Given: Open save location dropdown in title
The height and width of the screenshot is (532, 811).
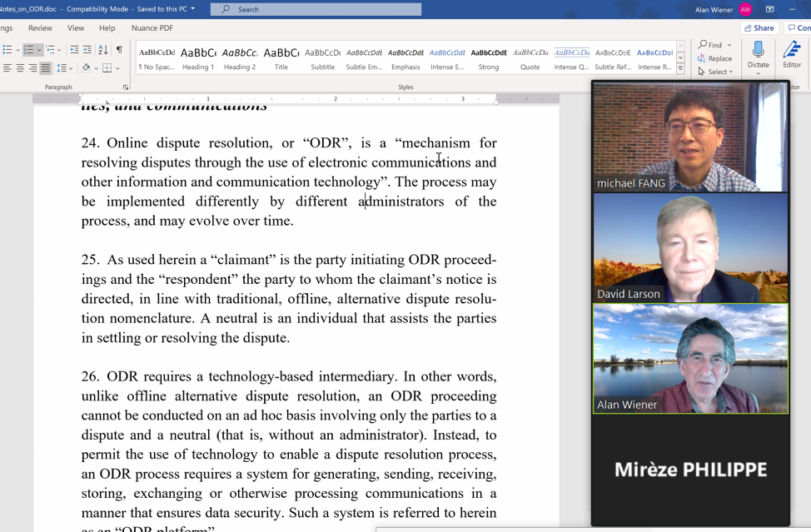Looking at the screenshot, I should 193,9.
